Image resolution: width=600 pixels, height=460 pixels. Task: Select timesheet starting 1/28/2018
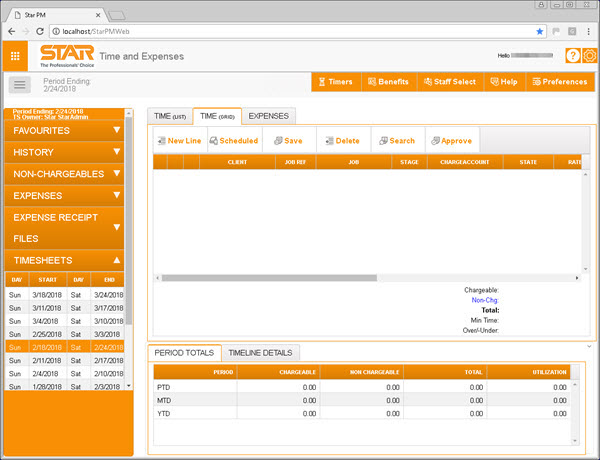65,387
